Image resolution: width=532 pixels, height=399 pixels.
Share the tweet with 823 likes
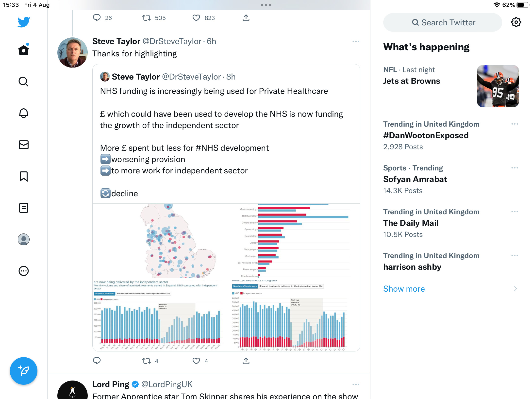246,18
